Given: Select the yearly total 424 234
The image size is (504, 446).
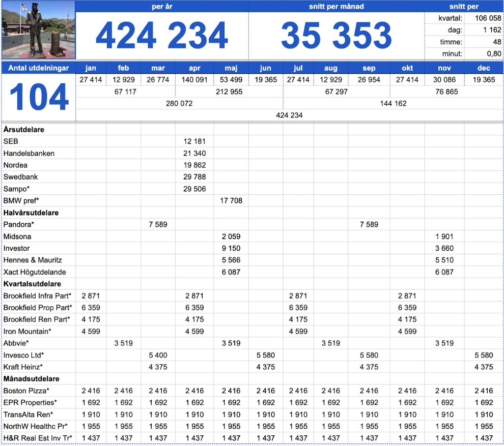Looking at the screenshot, I should tap(162, 35).
